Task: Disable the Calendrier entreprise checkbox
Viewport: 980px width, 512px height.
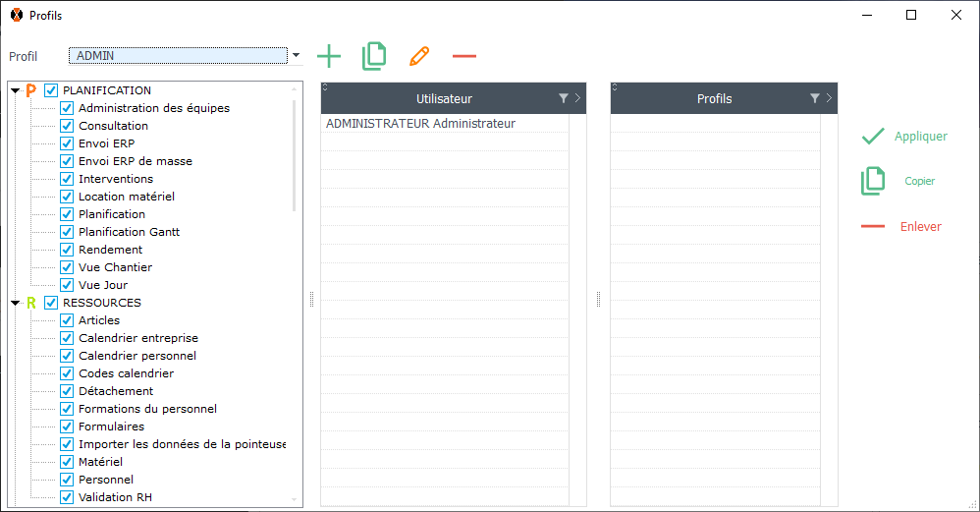Action: 67,338
